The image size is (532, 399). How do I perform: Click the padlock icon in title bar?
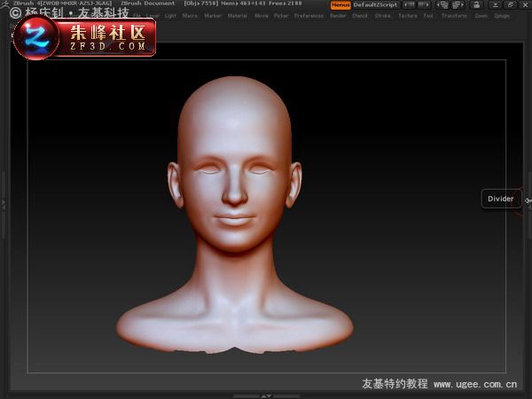coord(477,4)
